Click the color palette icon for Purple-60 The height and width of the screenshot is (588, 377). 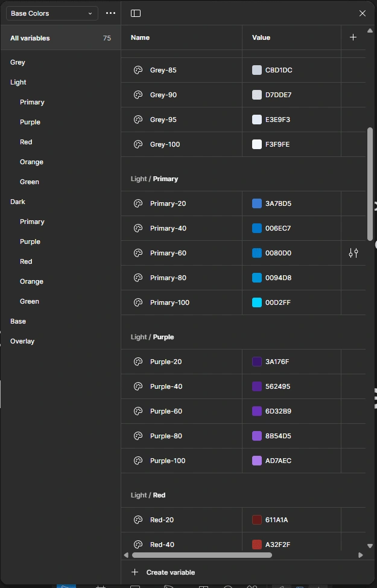click(x=138, y=411)
